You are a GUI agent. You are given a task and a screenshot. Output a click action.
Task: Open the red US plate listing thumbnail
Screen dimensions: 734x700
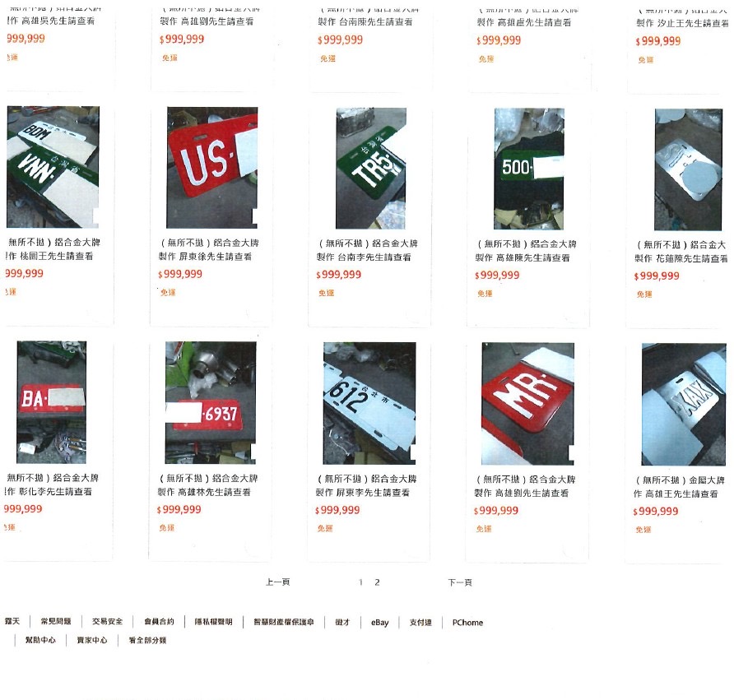pyautogui.click(x=212, y=168)
